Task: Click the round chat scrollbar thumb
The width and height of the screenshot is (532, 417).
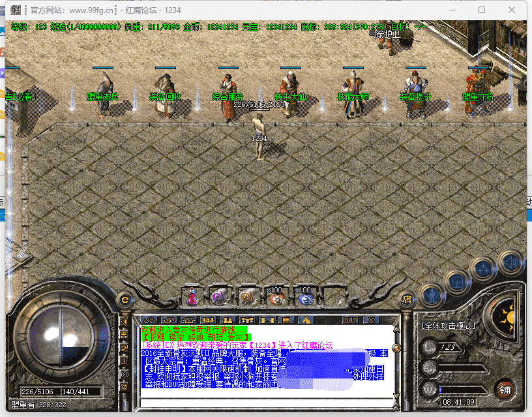Action: click(x=396, y=348)
